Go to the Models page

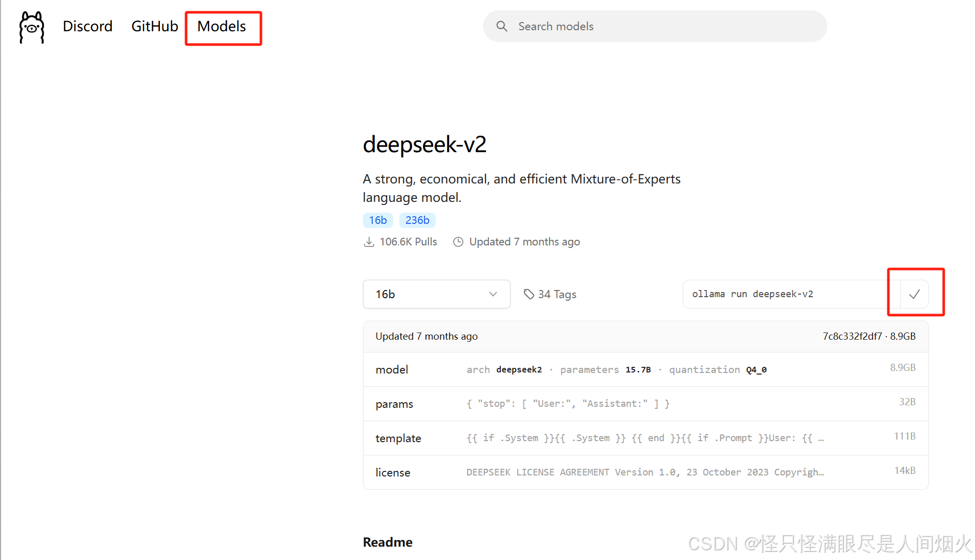coord(222,26)
